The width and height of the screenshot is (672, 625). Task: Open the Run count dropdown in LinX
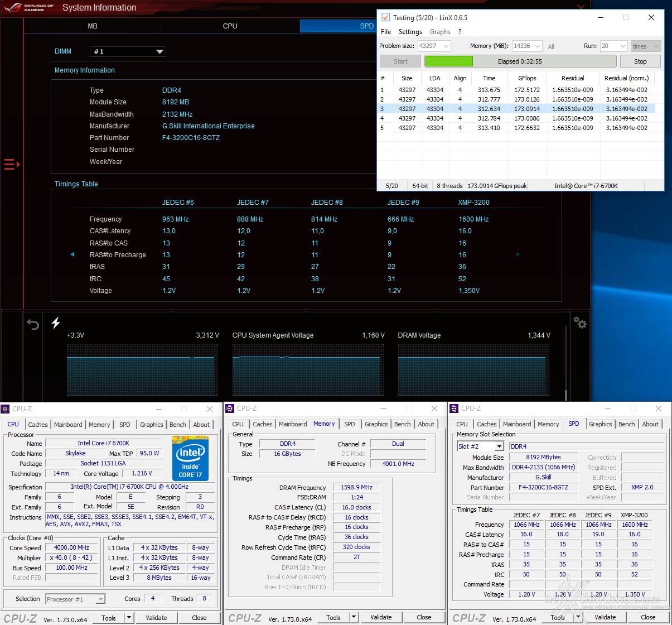613,46
